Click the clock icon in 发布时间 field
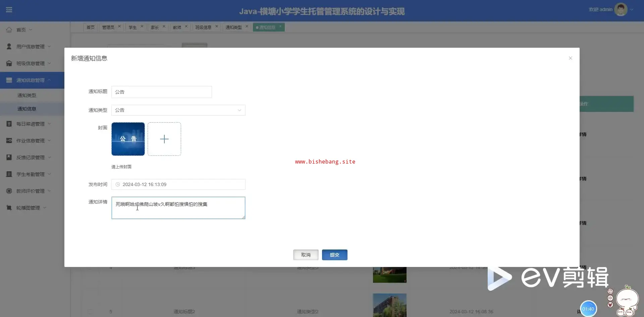Screen dimensions: 644x317 pyautogui.click(x=118, y=184)
